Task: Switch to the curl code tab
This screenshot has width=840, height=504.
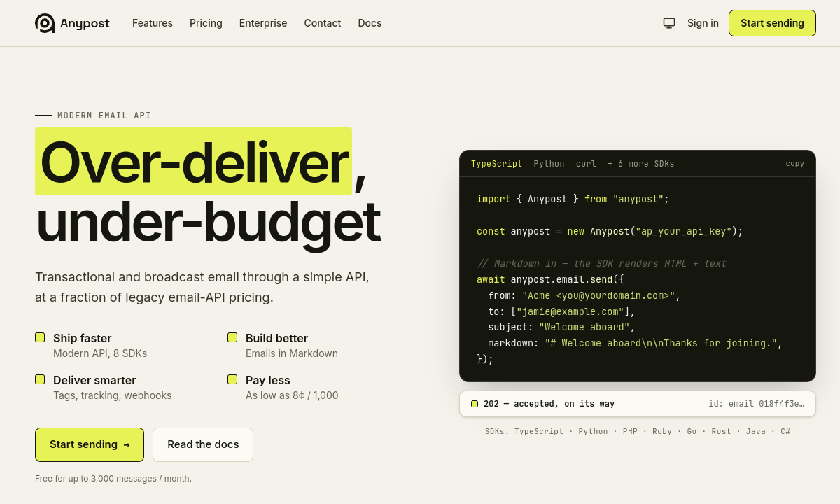Action: click(586, 164)
